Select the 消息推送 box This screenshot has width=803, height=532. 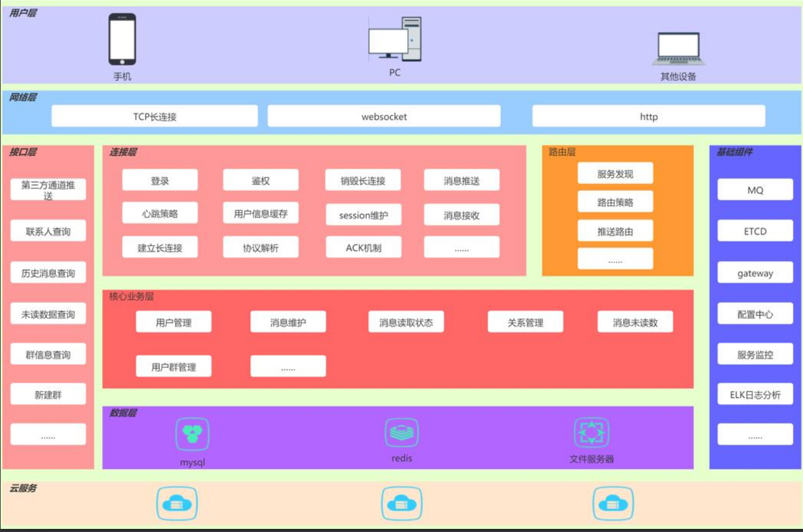click(462, 180)
